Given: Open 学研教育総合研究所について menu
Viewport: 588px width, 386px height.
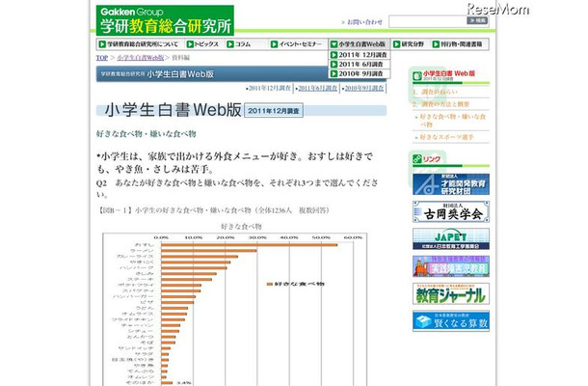Looking at the screenshot, I should 139,44.
